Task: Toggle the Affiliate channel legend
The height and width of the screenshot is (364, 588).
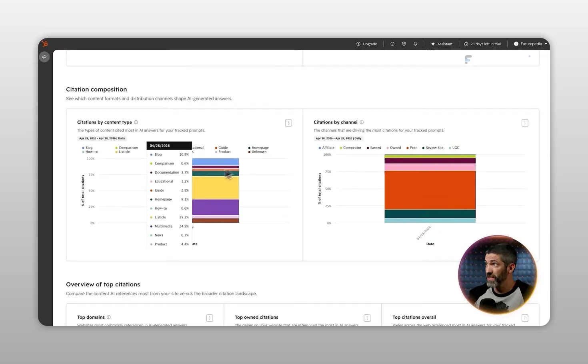Action: pos(326,148)
